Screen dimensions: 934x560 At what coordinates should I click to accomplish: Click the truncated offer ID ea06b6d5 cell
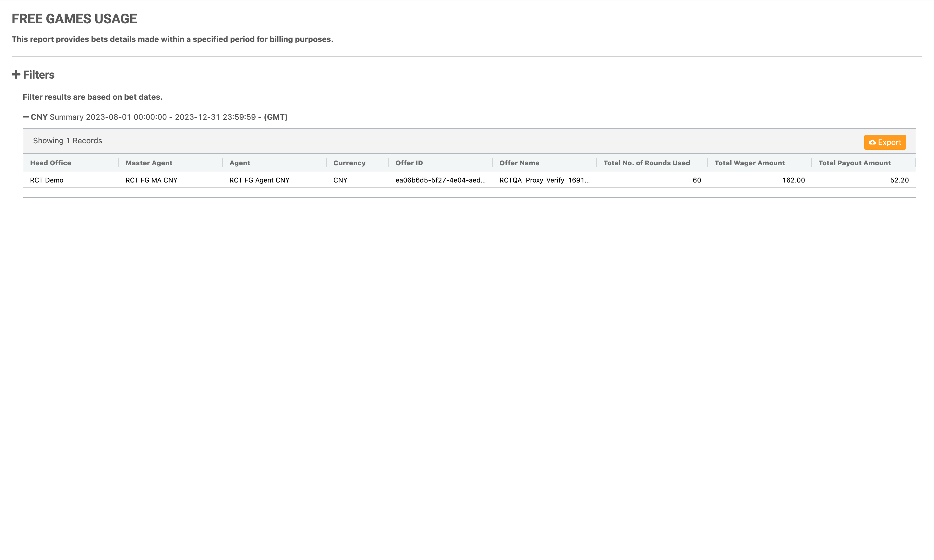pos(440,180)
